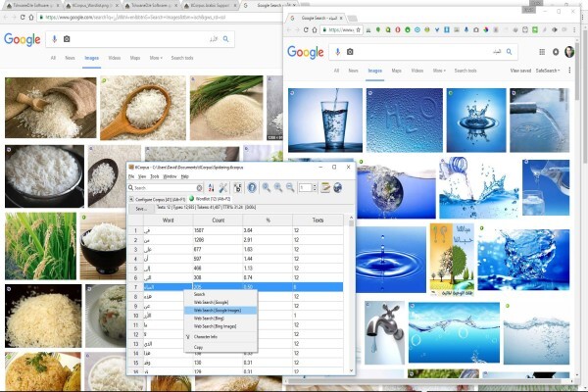Open the More dropdown in left Google window
Image resolution: width=588 pixels, height=392 pixels.
pos(156,58)
